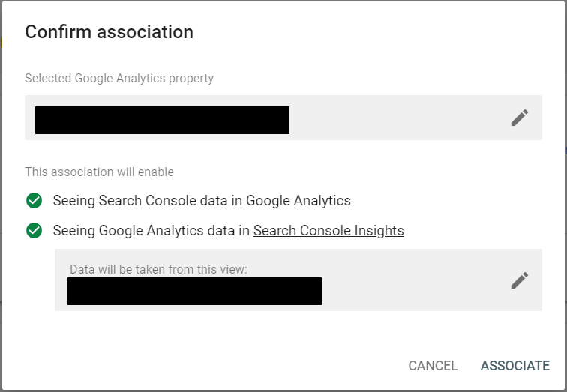Select the Google Analytics property field
The height and width of the screenshot is (392, 567).
point(283,118)
